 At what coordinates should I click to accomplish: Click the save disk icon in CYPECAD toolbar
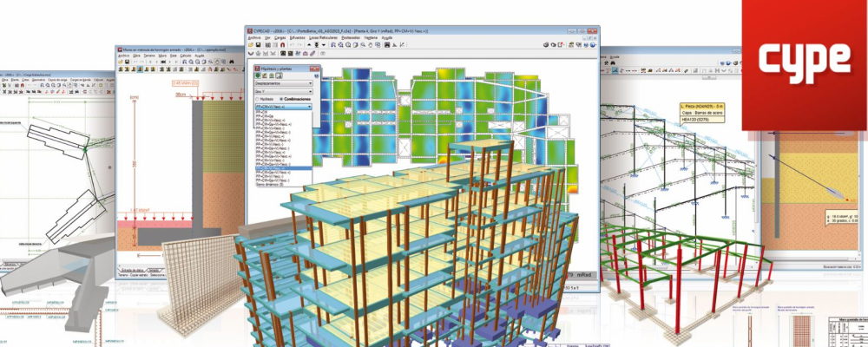pos(258,45)
